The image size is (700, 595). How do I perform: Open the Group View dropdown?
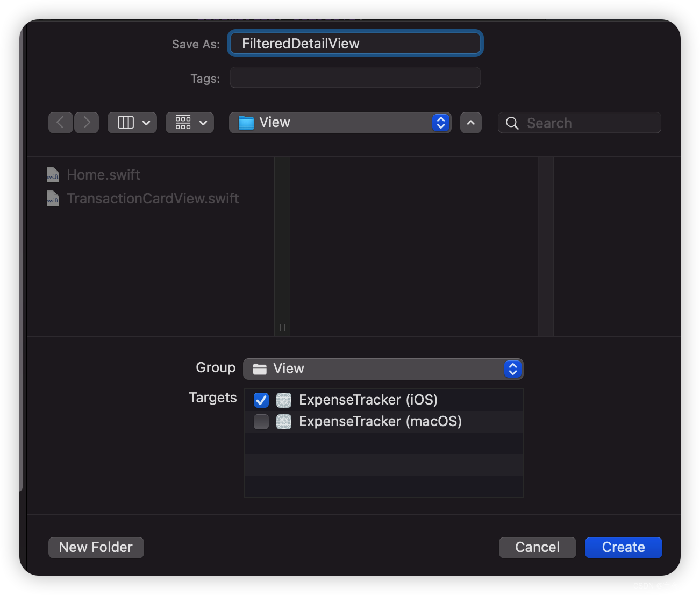point(383,369)
